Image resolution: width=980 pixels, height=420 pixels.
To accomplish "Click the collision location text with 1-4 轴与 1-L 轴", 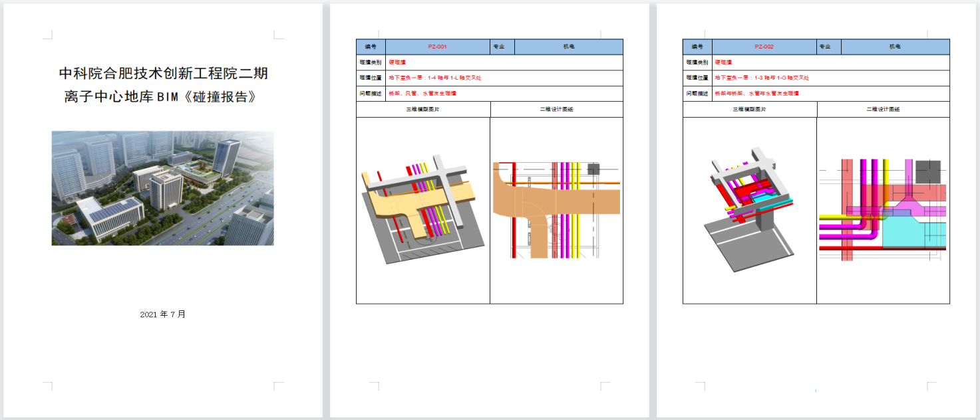I will click(434, 78).
